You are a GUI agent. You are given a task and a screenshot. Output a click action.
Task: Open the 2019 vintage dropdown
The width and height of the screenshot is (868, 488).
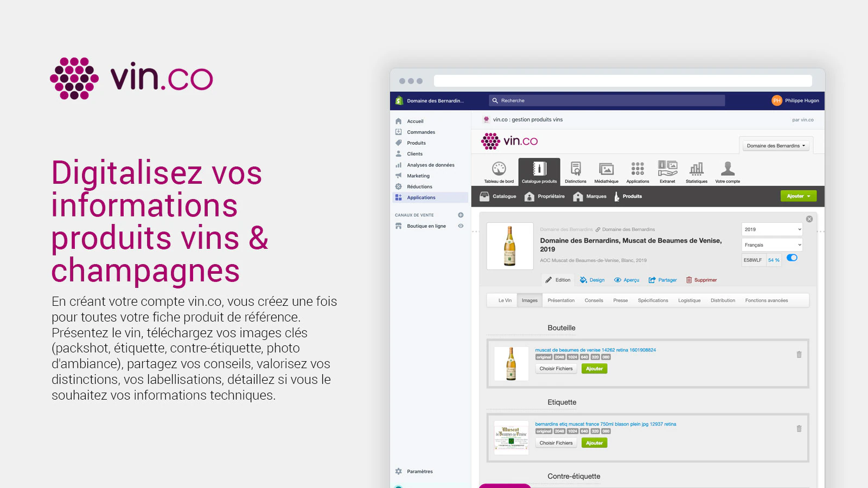[x=772, y=229]
